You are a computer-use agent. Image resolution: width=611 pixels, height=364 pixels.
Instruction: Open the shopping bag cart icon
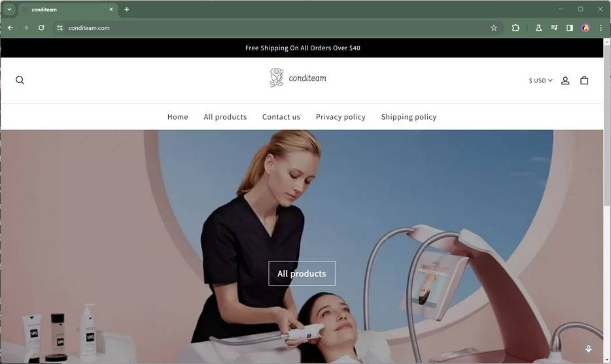[584, 80]
